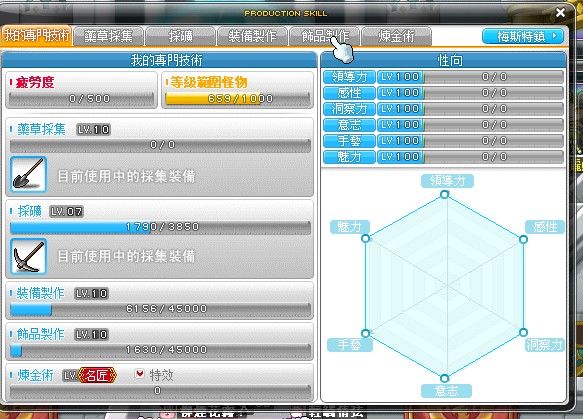Switch to the 煉金術 tab
This screenshot has height=419, width=583.
(x=396, y=36)
